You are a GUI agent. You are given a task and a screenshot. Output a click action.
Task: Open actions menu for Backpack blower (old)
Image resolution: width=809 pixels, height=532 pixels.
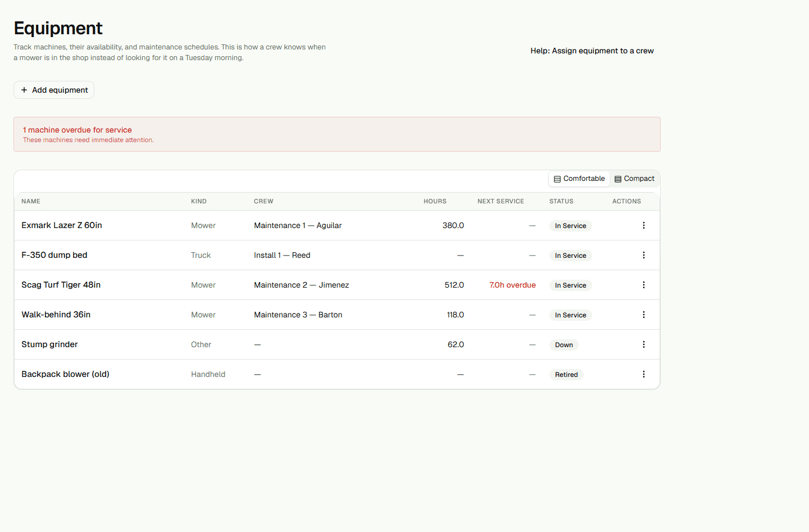[644, 374]
